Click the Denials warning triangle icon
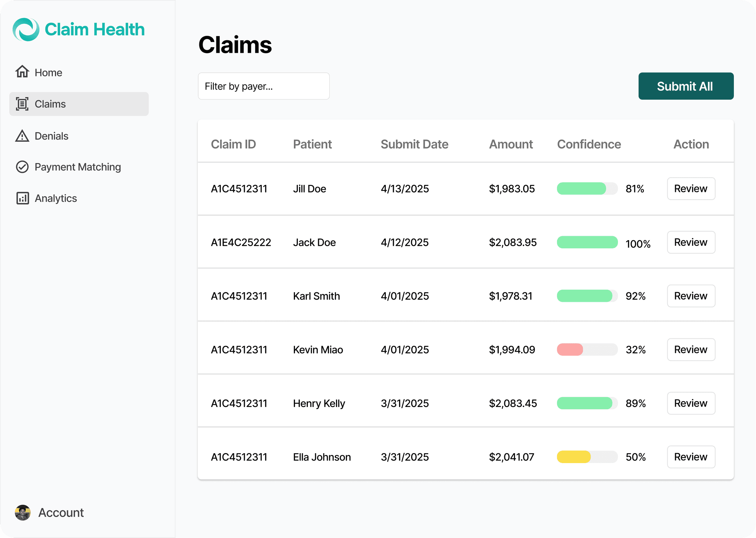The width and height of the screenshot is (756, 538). click(22, 136)
